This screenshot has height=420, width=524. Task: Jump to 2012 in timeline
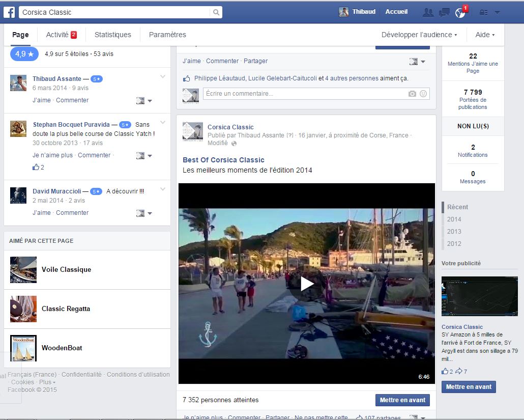pyautogui.click(x=454, y=244)
